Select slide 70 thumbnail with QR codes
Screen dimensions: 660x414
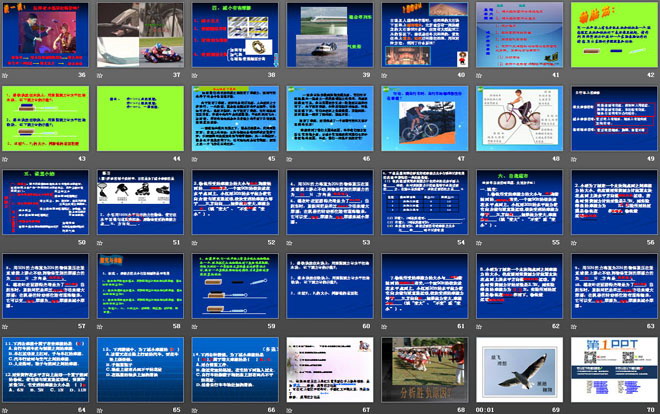[615, 369]
